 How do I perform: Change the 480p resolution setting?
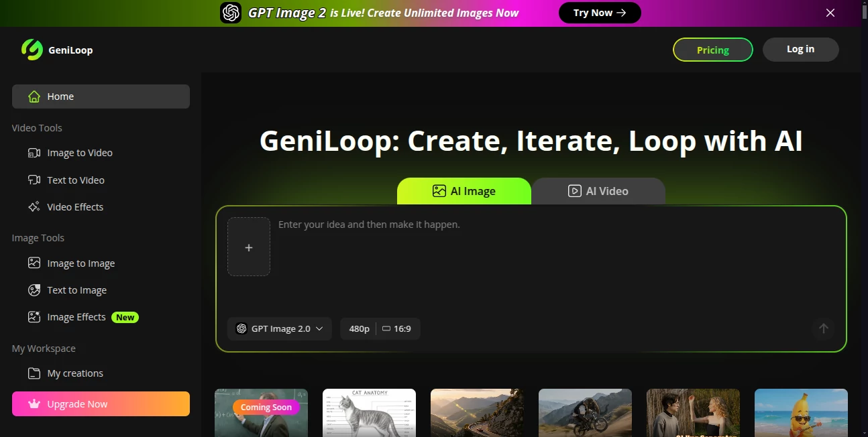359,328
